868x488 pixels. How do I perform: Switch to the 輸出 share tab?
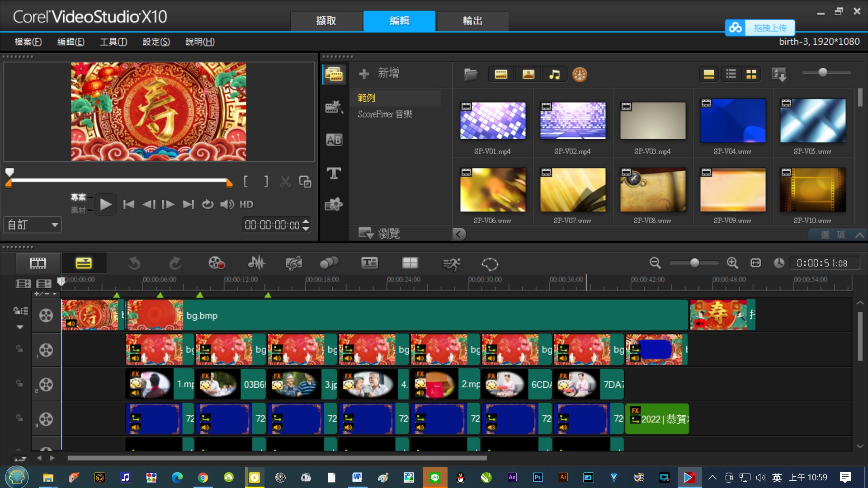pyautogui.click(x=472, y=21)
